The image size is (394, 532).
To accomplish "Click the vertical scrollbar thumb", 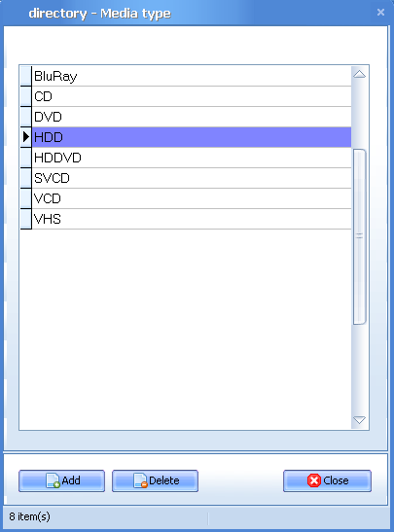I will tap(359, 236).
